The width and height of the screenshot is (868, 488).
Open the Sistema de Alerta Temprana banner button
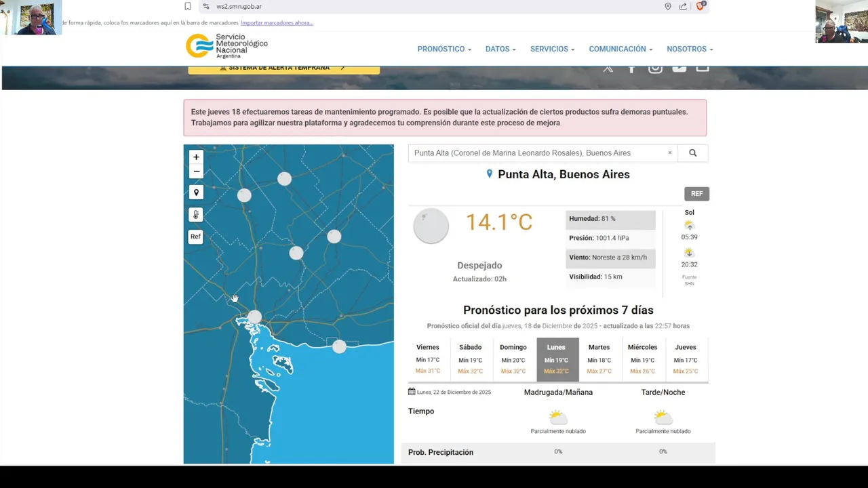click(283, 68)
